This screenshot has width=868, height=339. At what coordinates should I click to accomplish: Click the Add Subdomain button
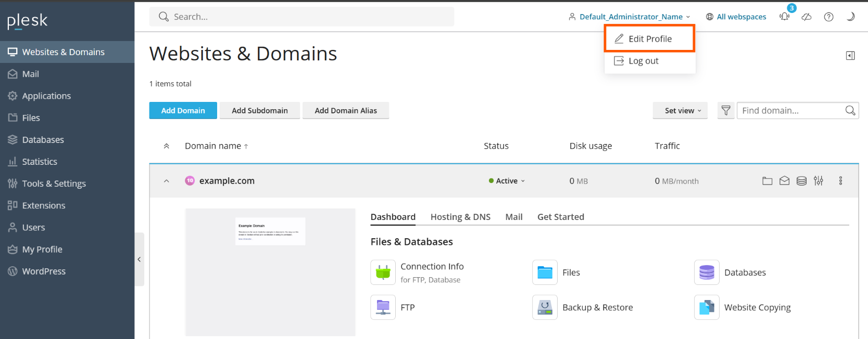click(x=259, y=110)
